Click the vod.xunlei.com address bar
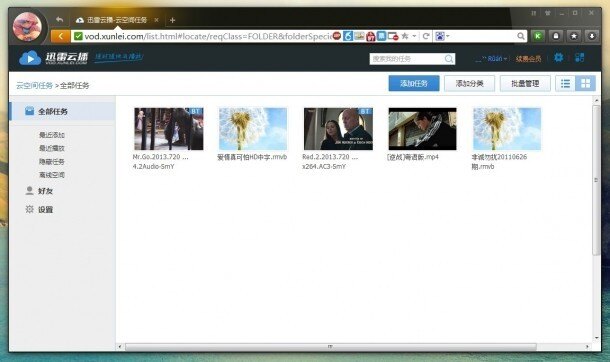The width and height of the screenshot is (610, 362). pos(207,36)
